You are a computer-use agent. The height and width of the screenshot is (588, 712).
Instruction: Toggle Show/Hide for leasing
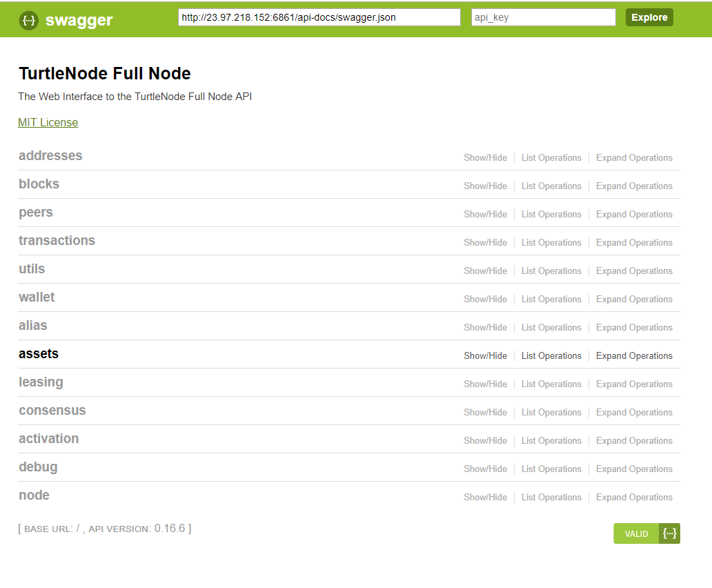pyautogui.click(x=486, y=384)
